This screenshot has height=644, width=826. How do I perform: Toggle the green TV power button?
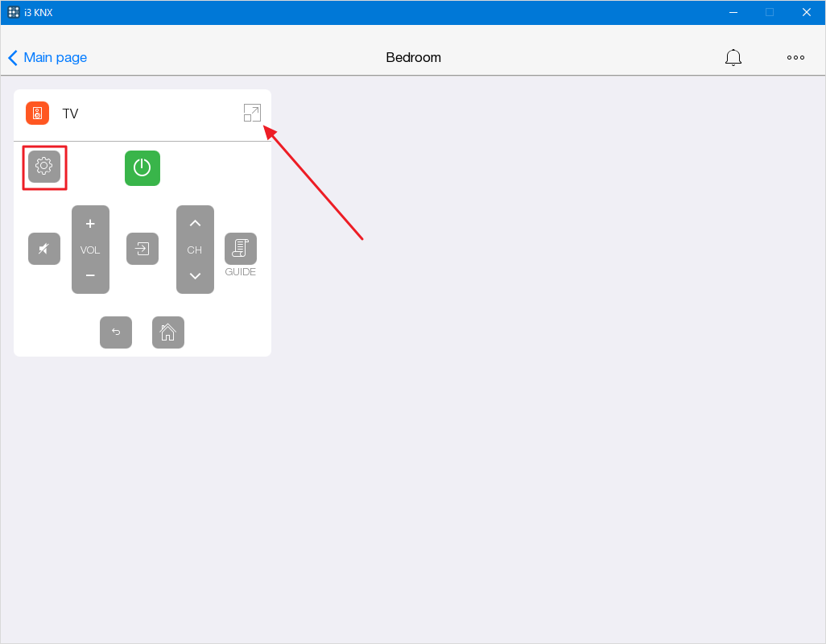pos(142,168)
